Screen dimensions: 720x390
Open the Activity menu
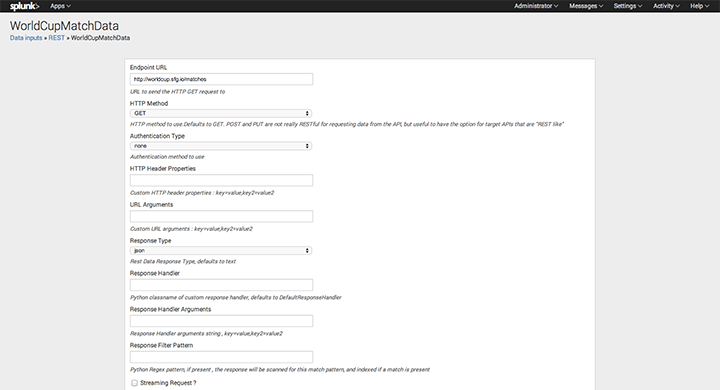pos(666,6)
